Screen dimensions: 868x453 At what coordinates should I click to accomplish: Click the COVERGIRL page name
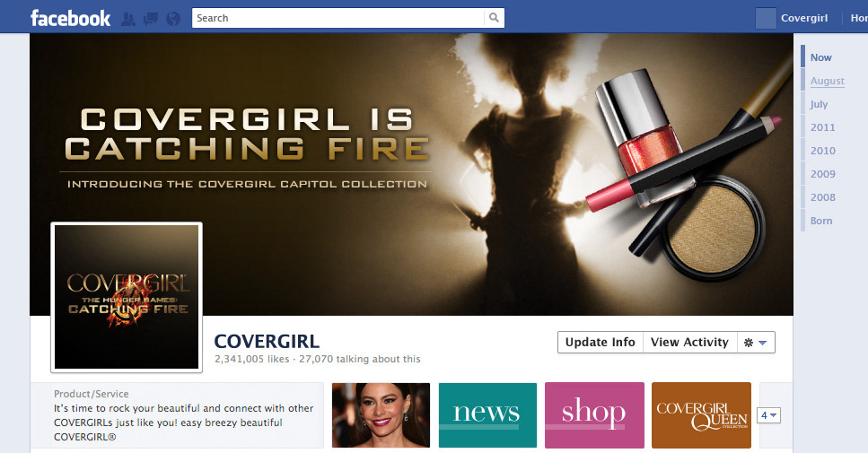coord(267,341)
